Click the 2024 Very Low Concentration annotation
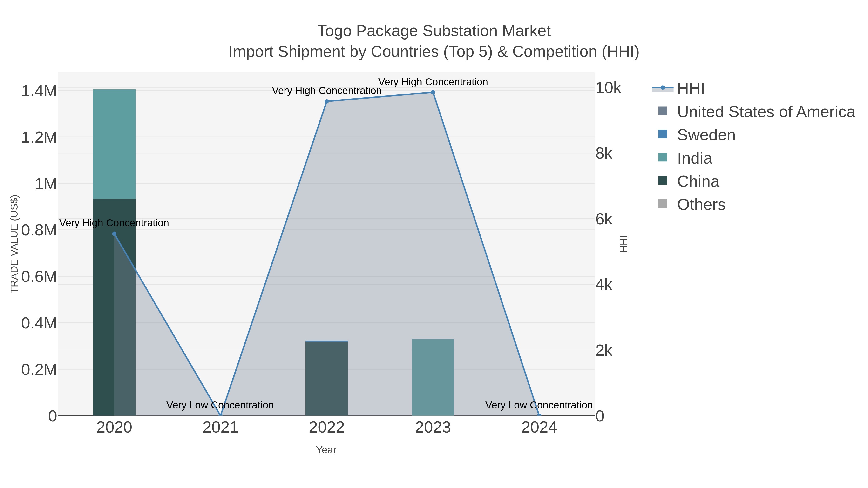 539,405
